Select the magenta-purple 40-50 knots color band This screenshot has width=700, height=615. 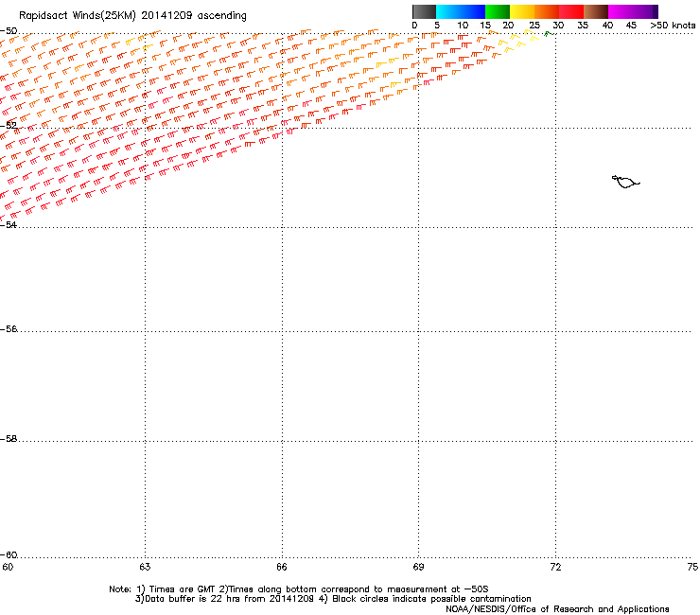point(633,11)
